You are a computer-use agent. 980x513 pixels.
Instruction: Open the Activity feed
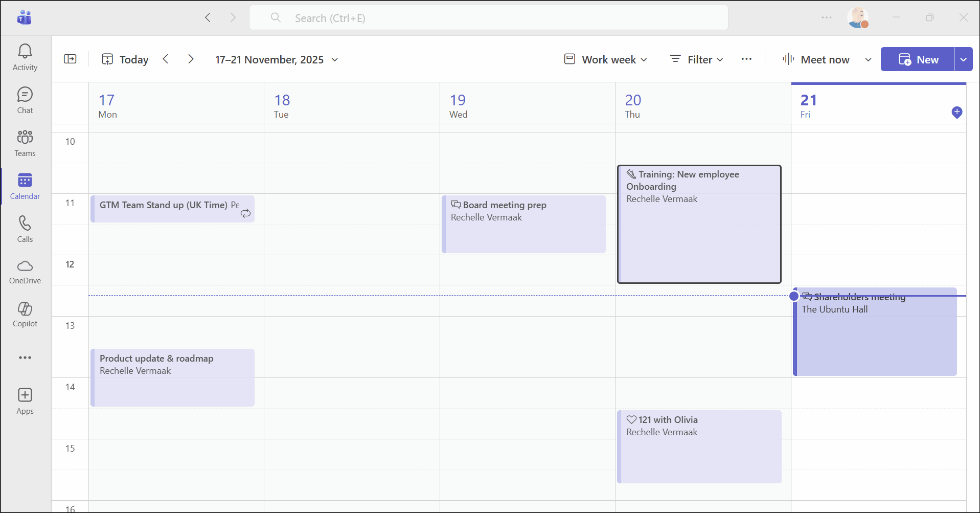25,57
